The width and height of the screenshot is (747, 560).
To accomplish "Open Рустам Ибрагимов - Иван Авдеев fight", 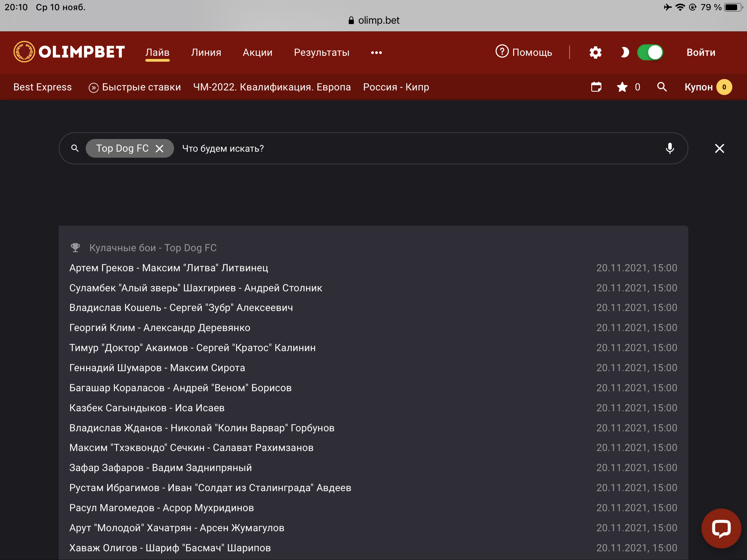I will [373, 488].
